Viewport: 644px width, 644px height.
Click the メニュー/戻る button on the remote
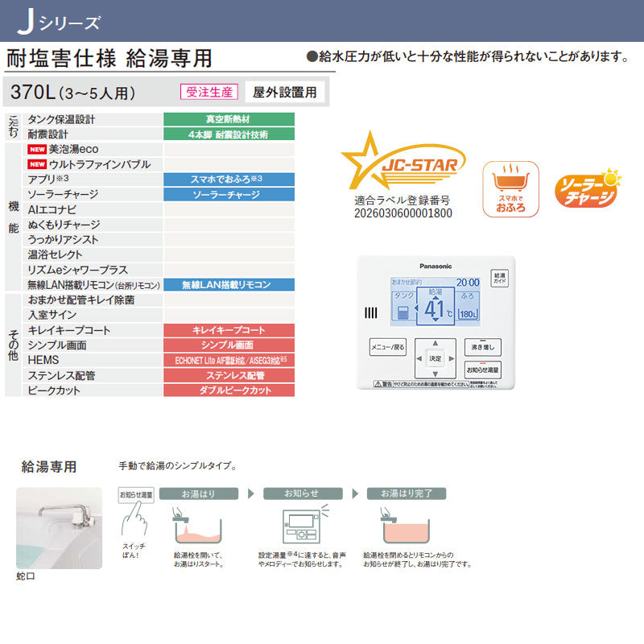pyautogui.click(x=388, y=347)
